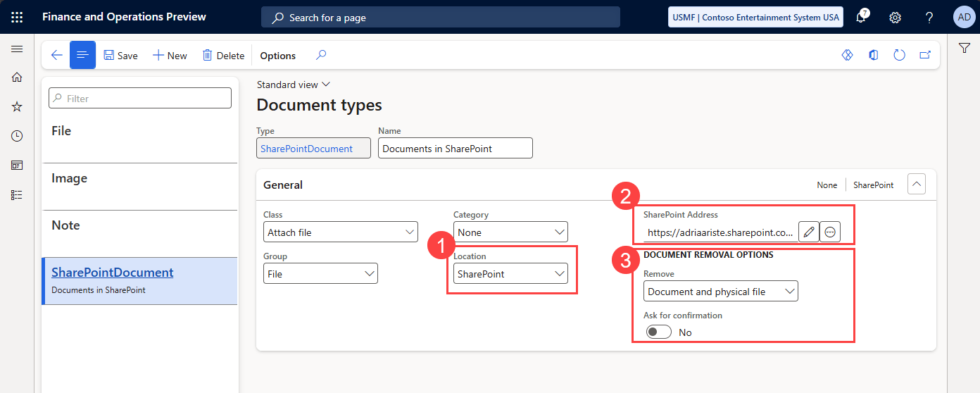The image size is (980, 393).
Task: Refresh the page using the refresh icon
Action: tap(899, 56)
